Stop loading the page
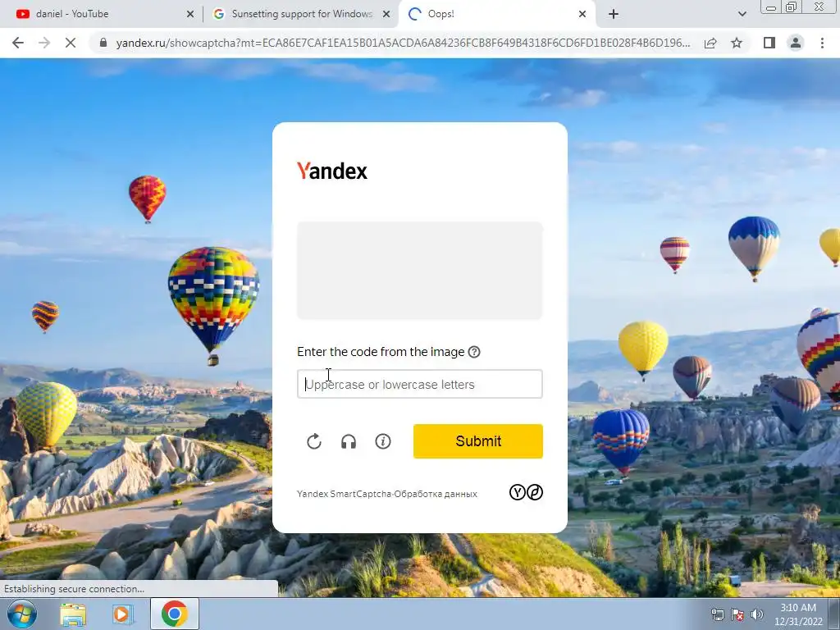The width and height of the screenshot is (840, 630). point(71,43)
